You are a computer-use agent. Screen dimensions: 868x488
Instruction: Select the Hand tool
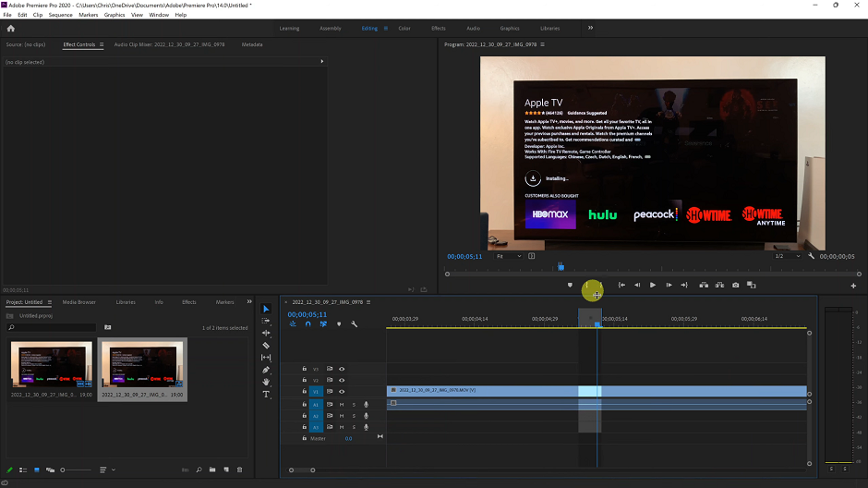pyautogui.click(x=266, y=382)
